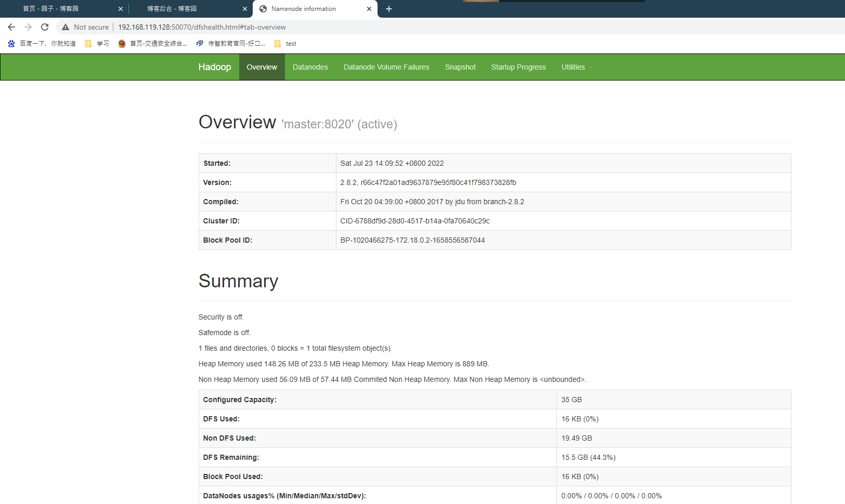Screen dimensions: 845x504
Task: Open the 百度一下 bookmark
Action: (x=42, y=44)
